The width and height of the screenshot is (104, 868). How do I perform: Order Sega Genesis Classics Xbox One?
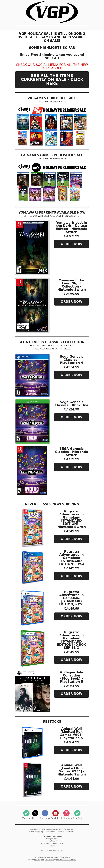tap(71, 417)
